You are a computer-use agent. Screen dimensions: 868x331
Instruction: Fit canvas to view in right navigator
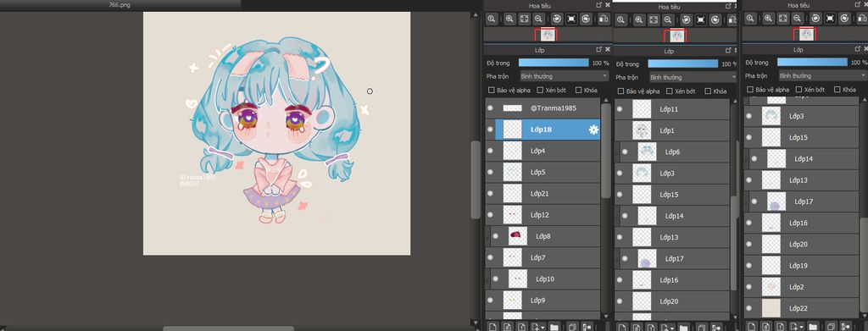783,19
